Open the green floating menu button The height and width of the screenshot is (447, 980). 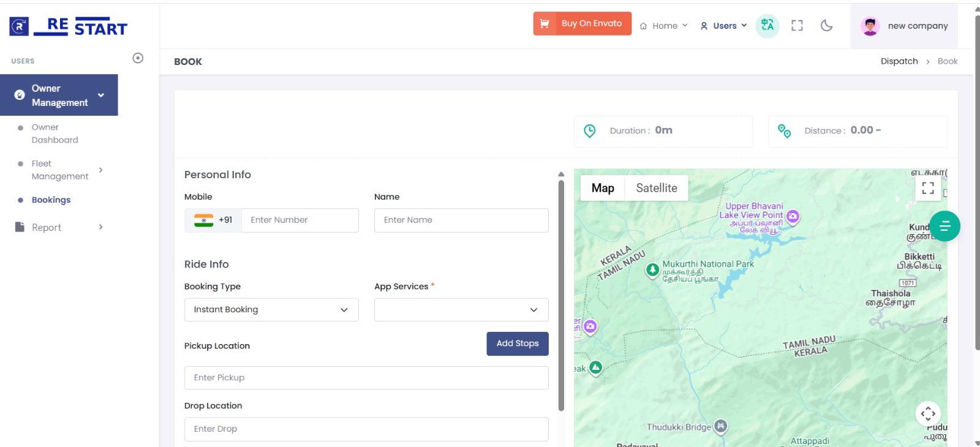tap(944, 226)
